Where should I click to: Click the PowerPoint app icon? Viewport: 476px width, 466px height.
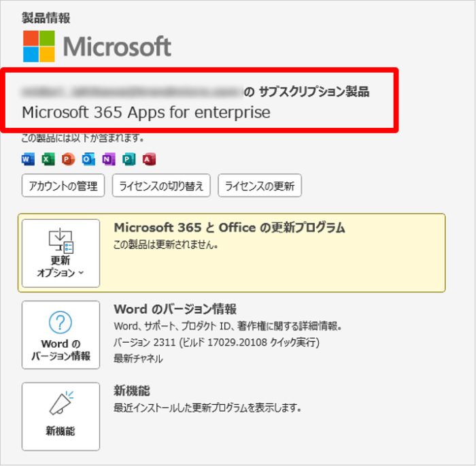67,159
